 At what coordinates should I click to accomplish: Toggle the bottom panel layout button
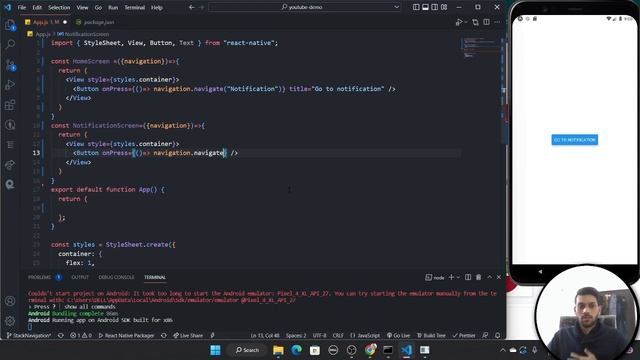point(425,7)
